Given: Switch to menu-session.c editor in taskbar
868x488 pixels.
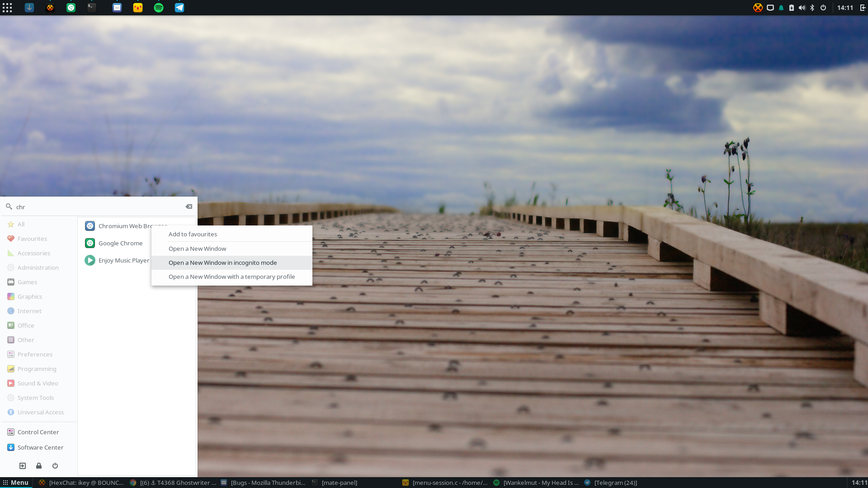Looking at the screenshot, I should (445, 483).
